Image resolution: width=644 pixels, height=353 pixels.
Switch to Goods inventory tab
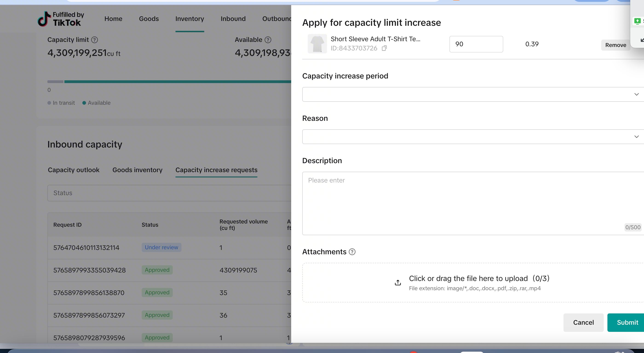click(x=137, y=170)
